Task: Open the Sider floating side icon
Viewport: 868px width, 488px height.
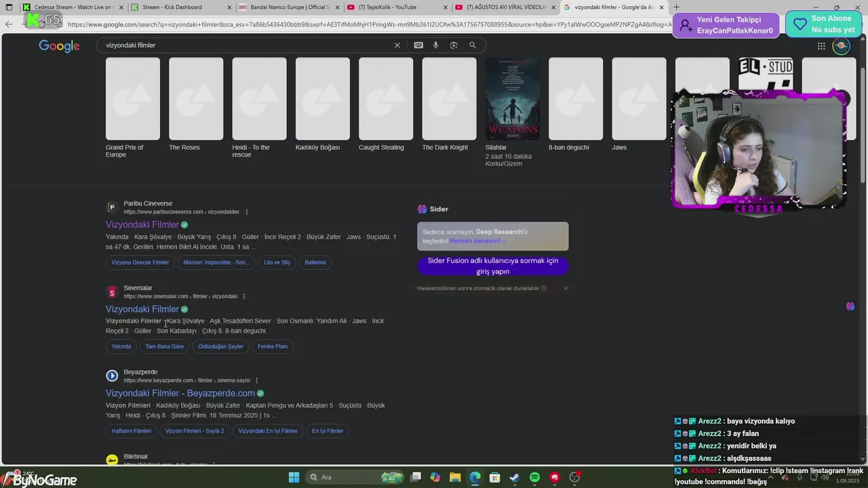Action: click(x=850, y=306)
